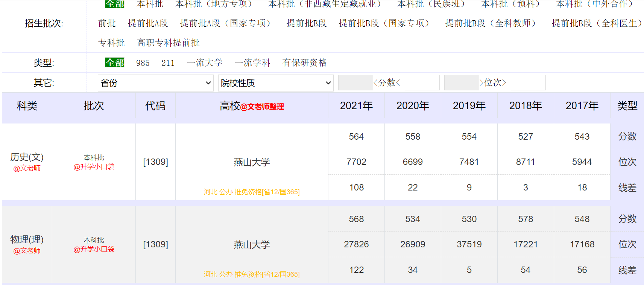Select 全部 in the 类型 filter
The width and height of the screenshot is (644, 285).
click(115, 62)
